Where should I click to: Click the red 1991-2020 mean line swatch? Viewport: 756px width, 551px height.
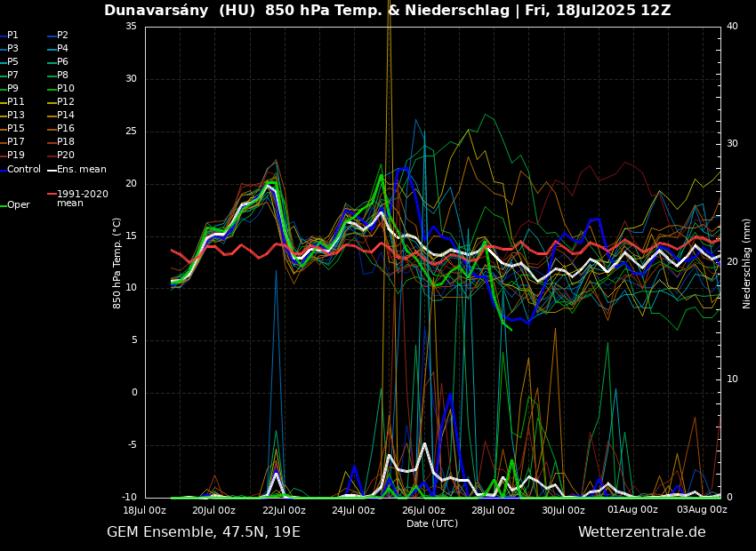(52, 194)
